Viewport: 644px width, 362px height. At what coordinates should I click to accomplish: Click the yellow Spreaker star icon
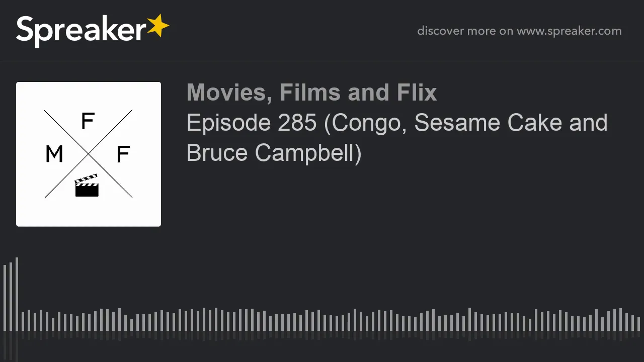[157, 26]
